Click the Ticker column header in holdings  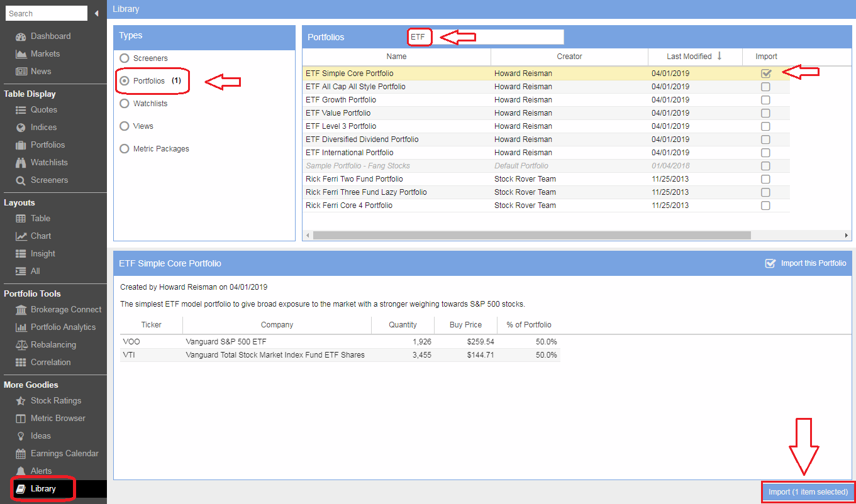point(151,325)
